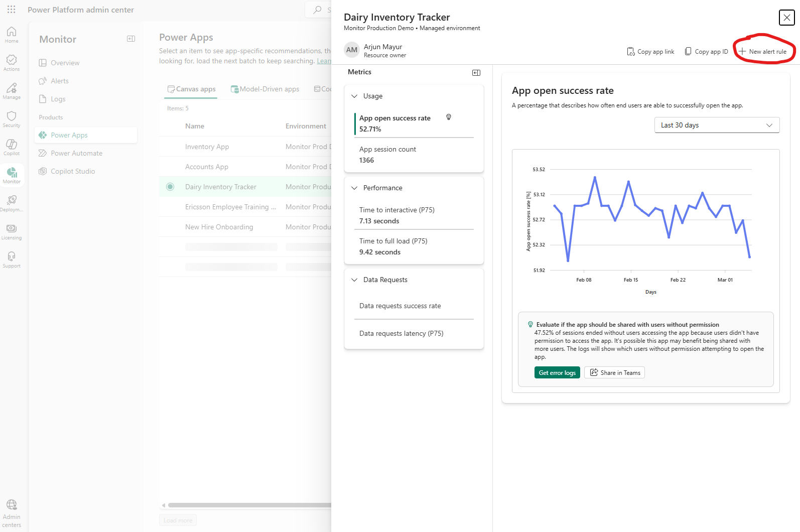Open Admin centers in the left rail
800x532 pixels.
12,513
